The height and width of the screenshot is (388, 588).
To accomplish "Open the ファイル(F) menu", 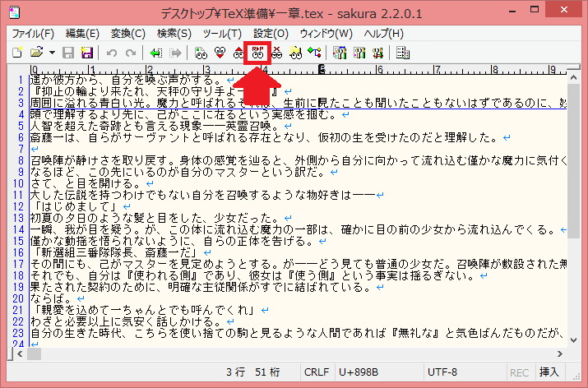I will click(33, 34).
